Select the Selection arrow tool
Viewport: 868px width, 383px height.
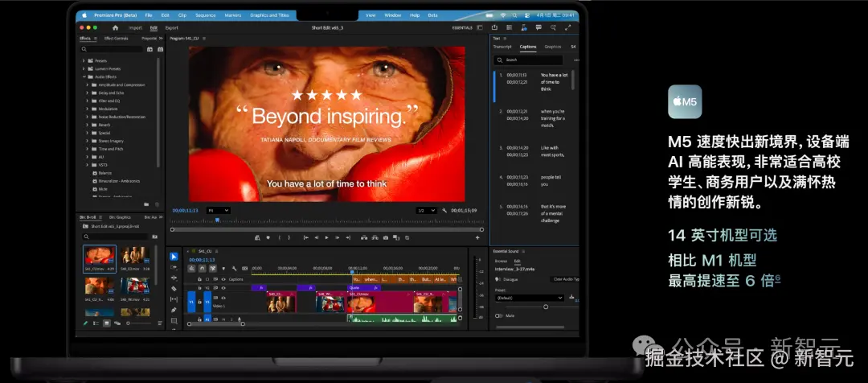pos(174,257)
